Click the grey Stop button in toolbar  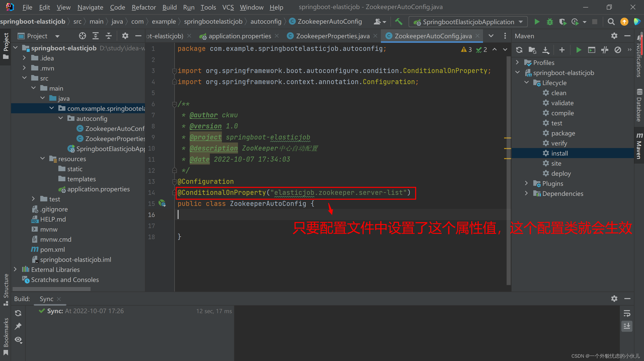(x=595, y=22)
